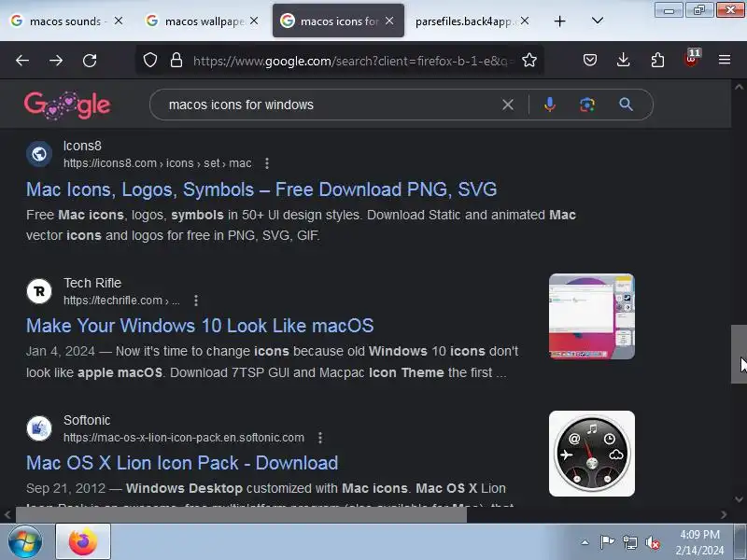This screenshot has height=560, width=747.
Task: Click the vertical scrollbar thumb
Action: point(739,354)
